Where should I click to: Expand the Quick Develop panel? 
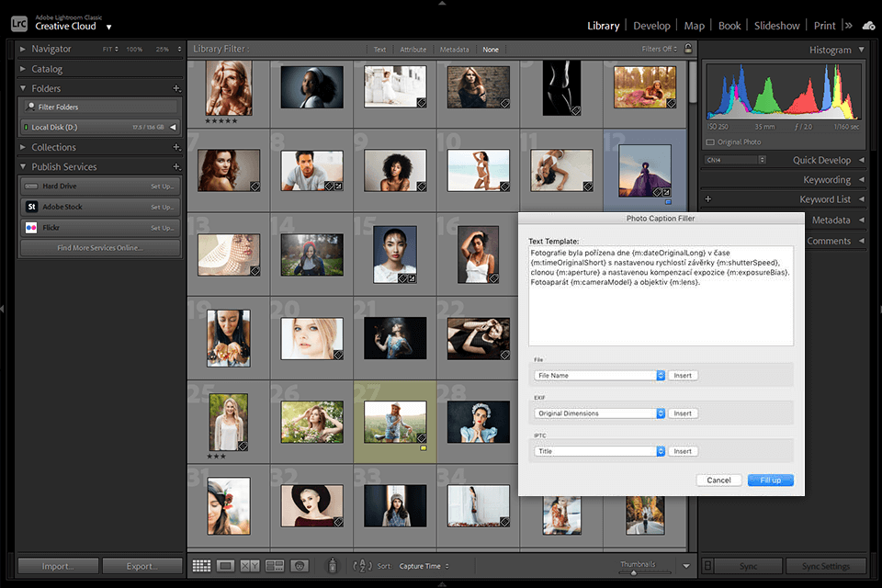[x=862, y=160]
